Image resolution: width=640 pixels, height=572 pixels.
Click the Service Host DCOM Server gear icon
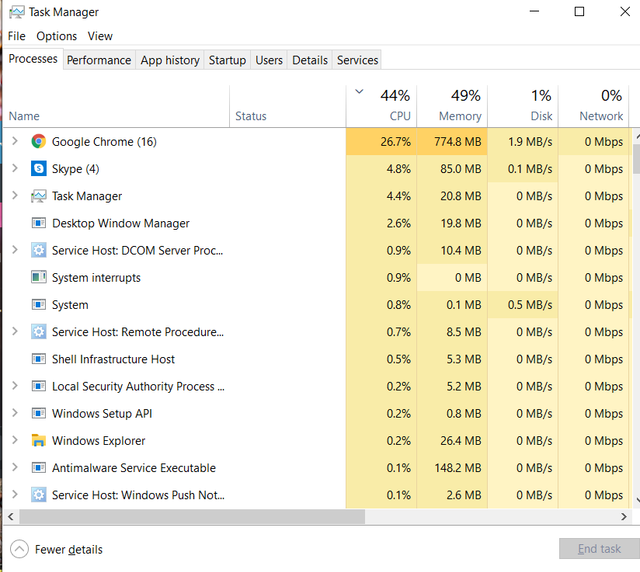pyautogui.click(x=38, y=250)
